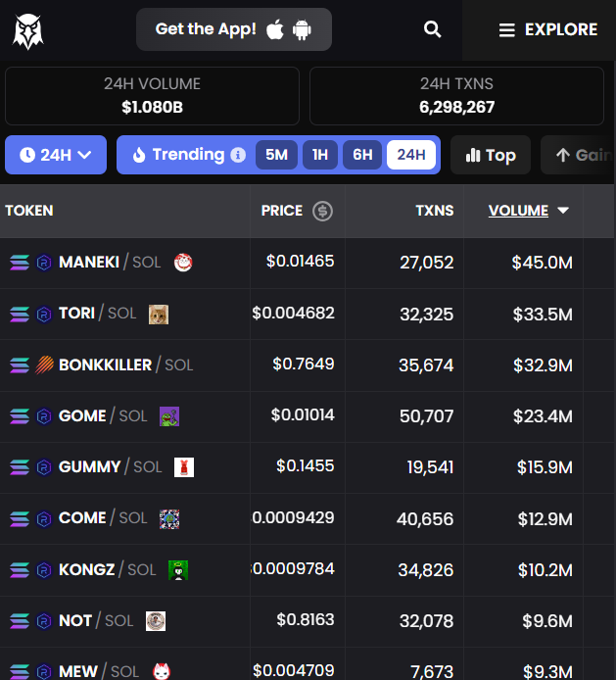This screenshot has width=616, height=680.
Task: Open the search magnifier icon
Action: [x=432, y=29]
